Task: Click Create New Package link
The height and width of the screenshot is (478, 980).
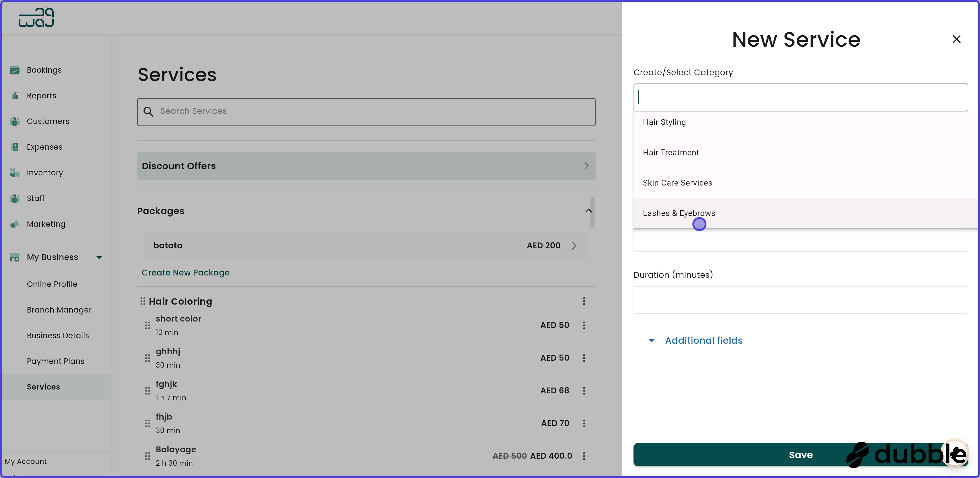Action: click(186, 273)
